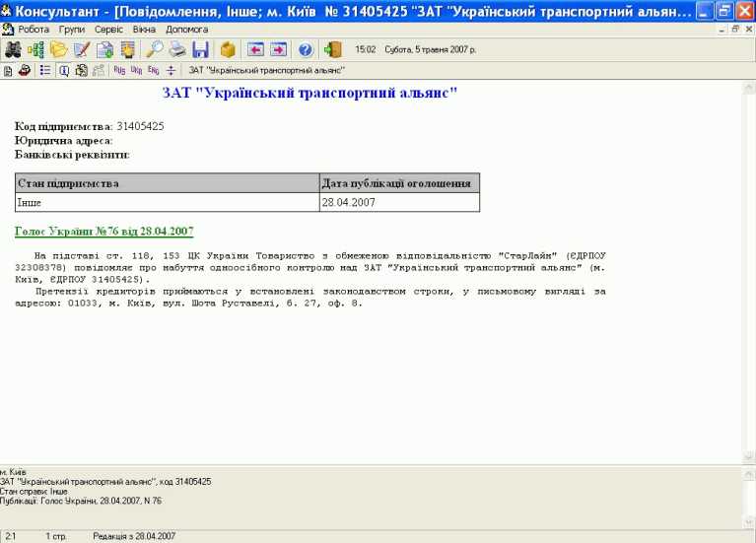Click the yellow box package icon
756x543 pixels.
(228, 49)
